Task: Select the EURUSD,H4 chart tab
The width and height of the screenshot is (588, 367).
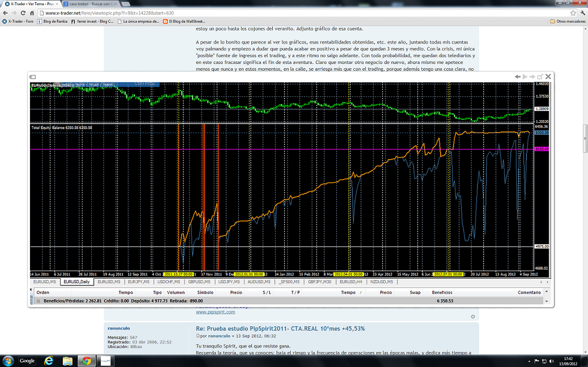Action: (350, 281)
